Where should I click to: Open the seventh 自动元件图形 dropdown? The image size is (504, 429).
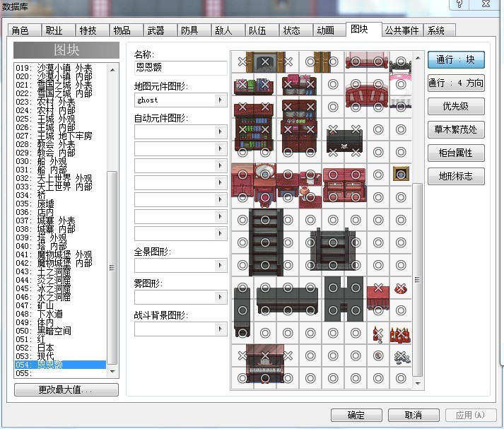pos(220,233)
